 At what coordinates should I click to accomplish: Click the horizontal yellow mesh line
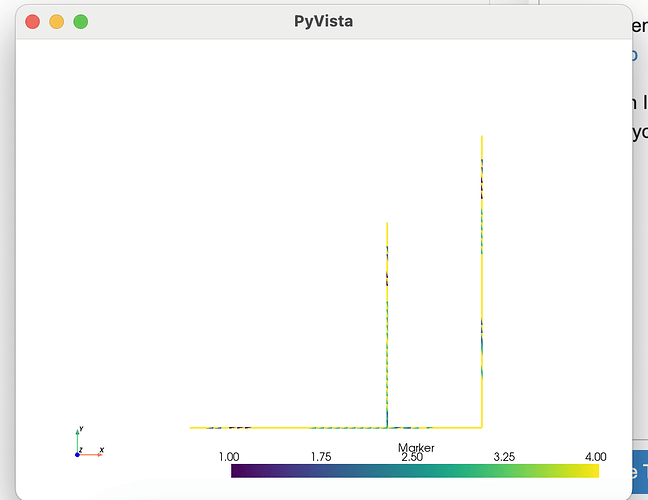336,428
